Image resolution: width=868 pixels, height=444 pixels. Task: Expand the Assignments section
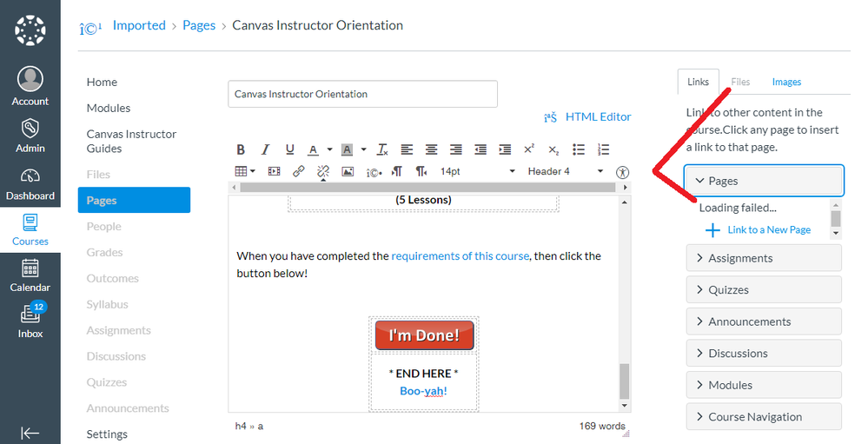coord(764,258)
